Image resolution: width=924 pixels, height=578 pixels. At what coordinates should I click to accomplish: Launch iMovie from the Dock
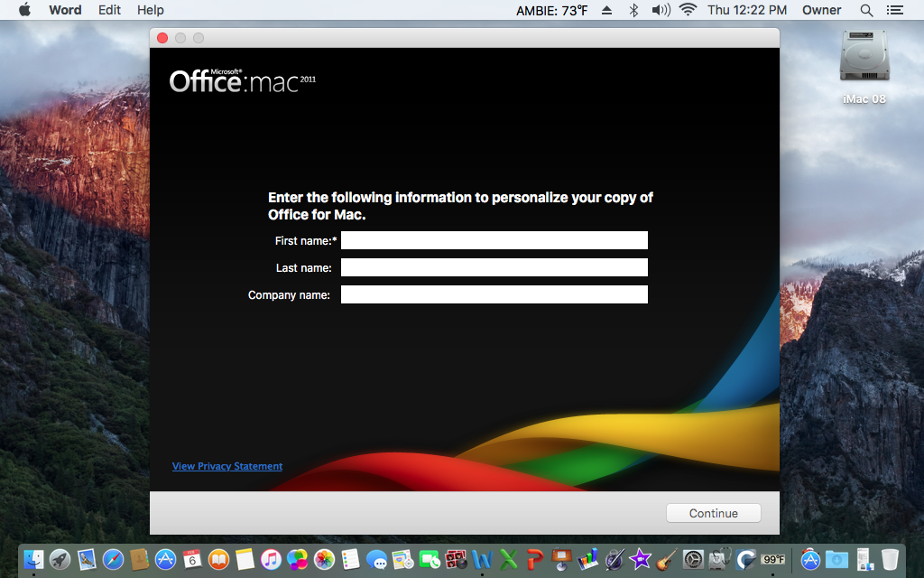[641, 558]
